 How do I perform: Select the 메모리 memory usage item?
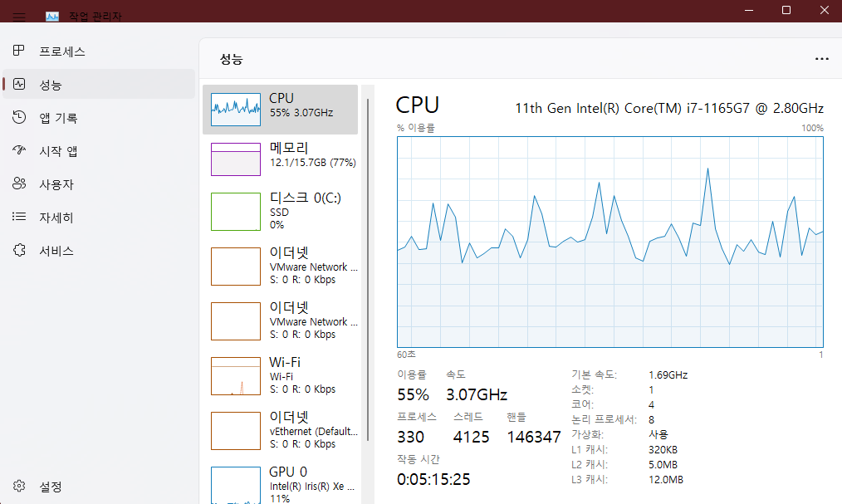[281, 159]
